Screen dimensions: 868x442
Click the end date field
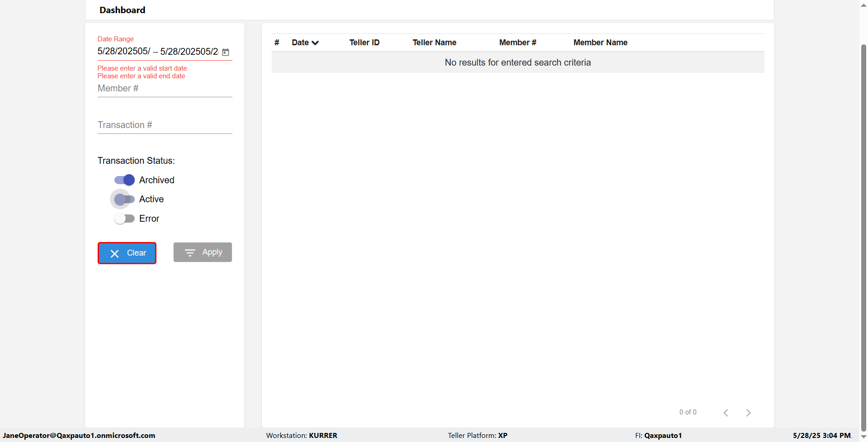tap(189, 52)
